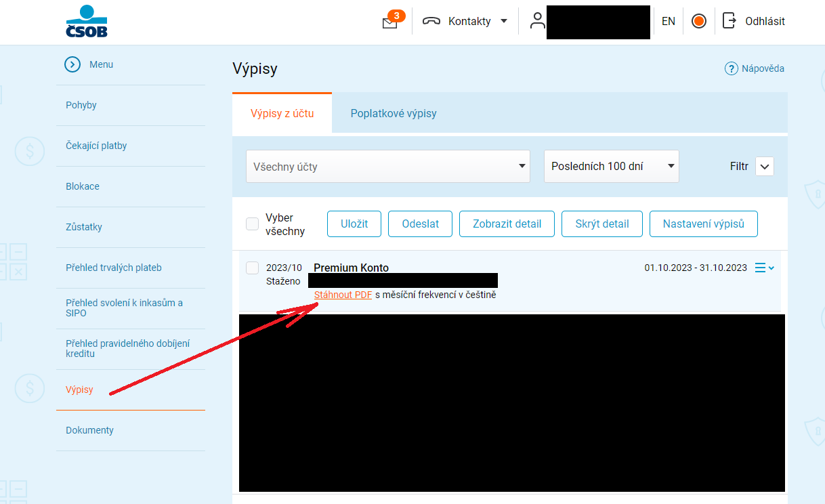This screenshot has width=825, height=504.
Task: Click the ČSOB logo
Action: pos(87,21)
